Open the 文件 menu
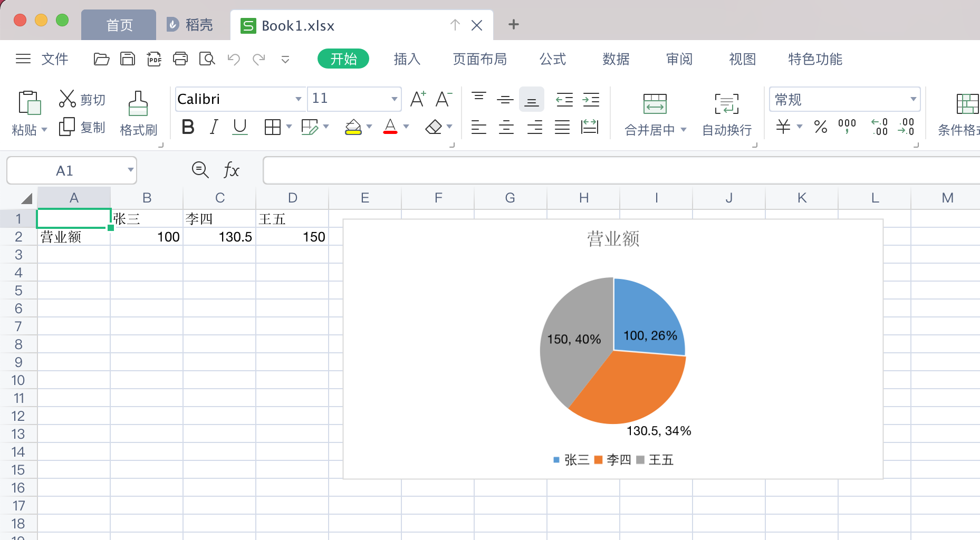Screen dimensions: 980x540 (x=54, y=59)
